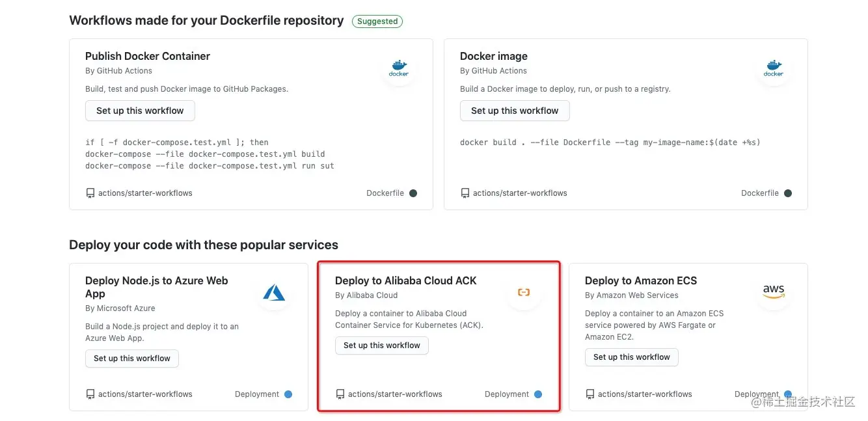Open actions/starter-workflows link in Docker image card
This screenshot has height=421, width=868.
pos(520,193)
